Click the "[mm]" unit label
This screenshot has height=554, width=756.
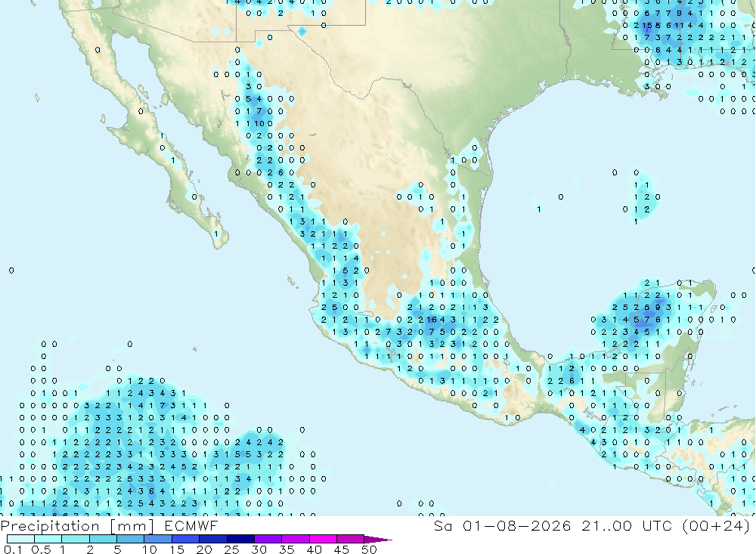click(x=132, y=526)
